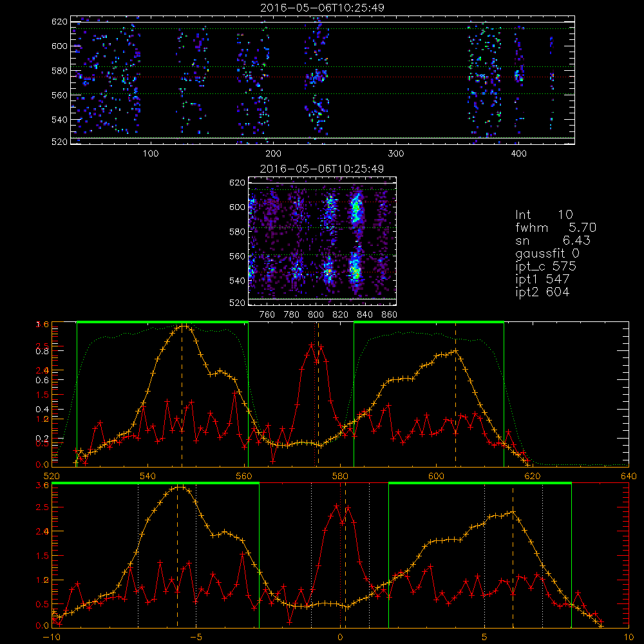
Task: Click x-axis tick 200 in top spectrogram
Action: click(x=273, y=154)
